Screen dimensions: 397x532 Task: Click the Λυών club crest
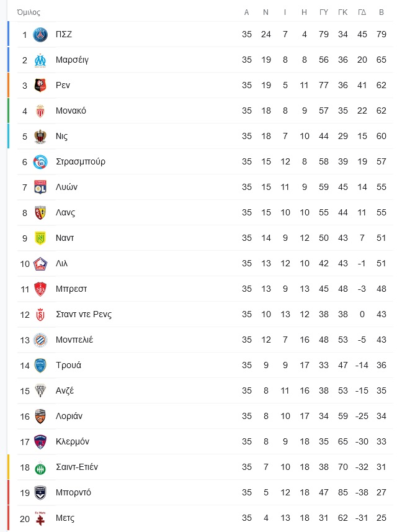coord(40,187)
